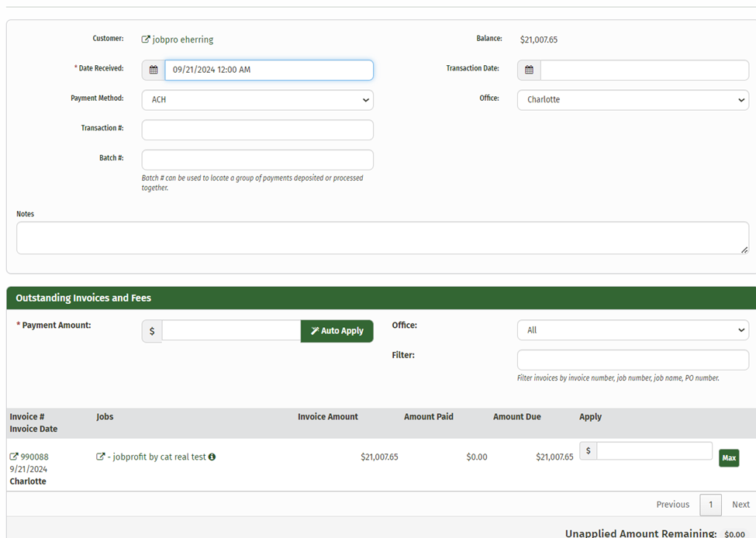Click the Date Received input field
The width and height of the screenshot is (756, 538).
tap(268, 70)
